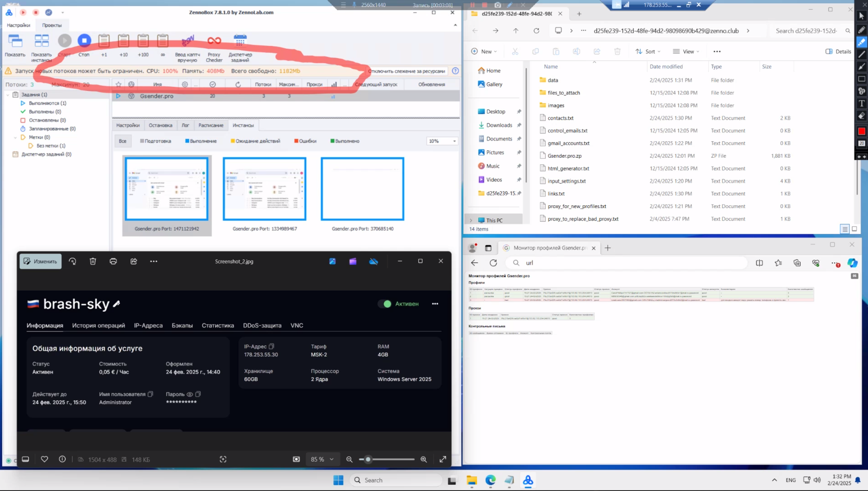Screen dimensions: 868x491
Task: Open Proxy Checker in ZennoBox
Action: pos(214,47)
